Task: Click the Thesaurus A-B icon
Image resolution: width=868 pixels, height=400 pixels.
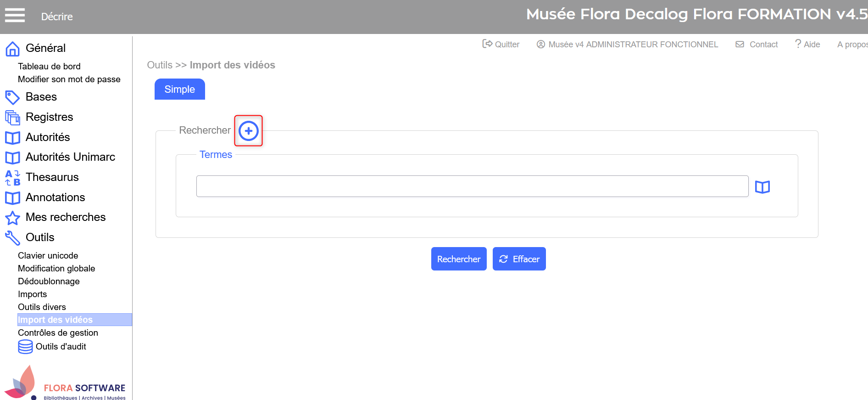Action: [12, 178]
